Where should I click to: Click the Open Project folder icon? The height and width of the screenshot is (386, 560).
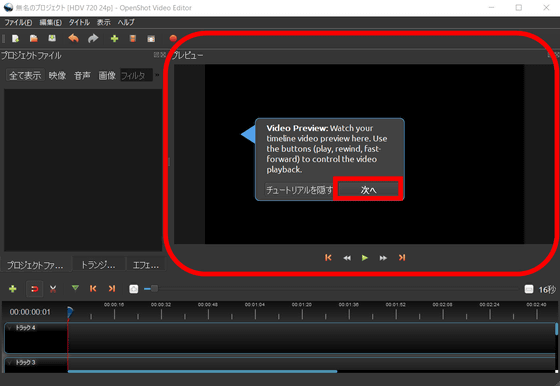[x=34, y=38]
